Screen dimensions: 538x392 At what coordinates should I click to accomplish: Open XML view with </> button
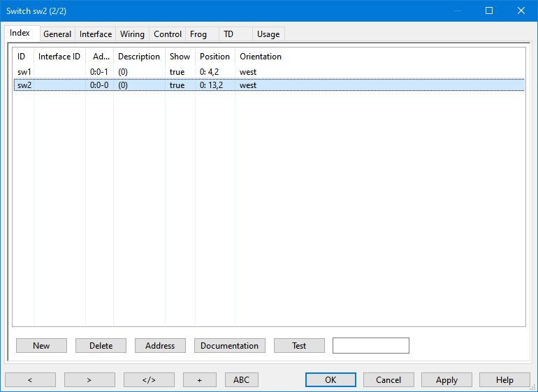click(149, 380)
